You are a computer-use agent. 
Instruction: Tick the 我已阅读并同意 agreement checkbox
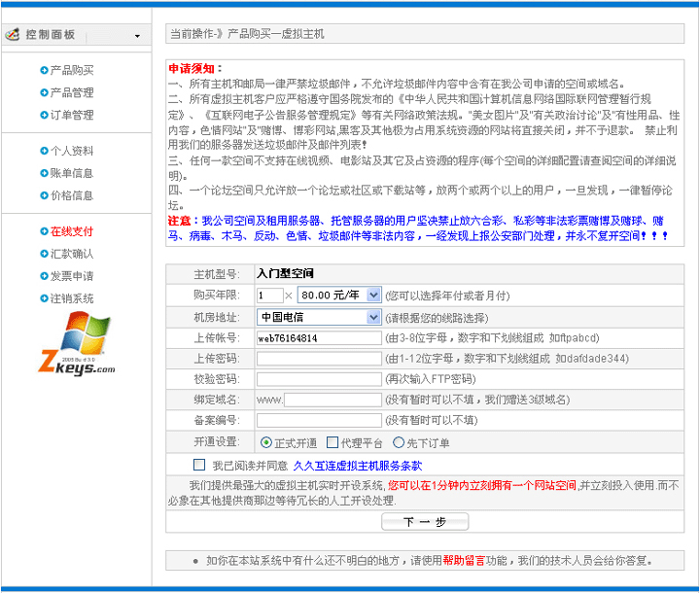pyautogui.click(x=199, y=465)
